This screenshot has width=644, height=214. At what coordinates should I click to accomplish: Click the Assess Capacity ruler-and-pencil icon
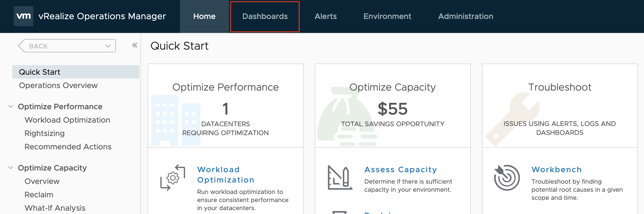coord(340,178)
